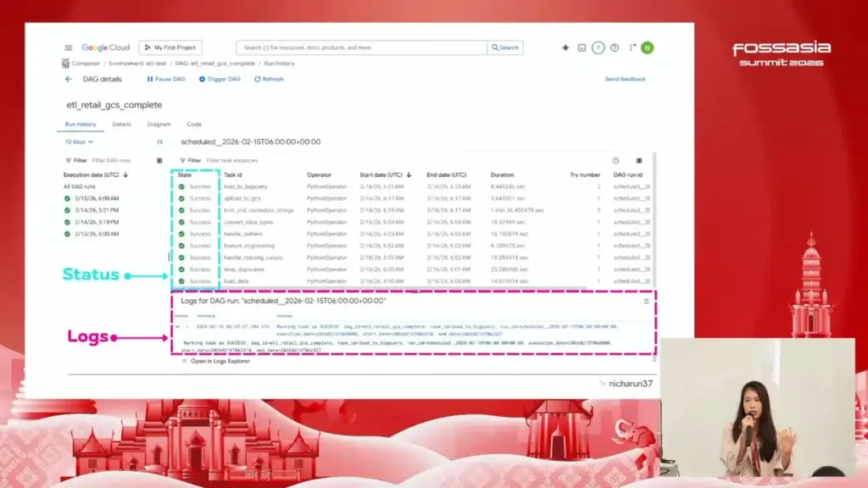Click the user account avatar N
The image size is (868, 488).
click(647, 47)
